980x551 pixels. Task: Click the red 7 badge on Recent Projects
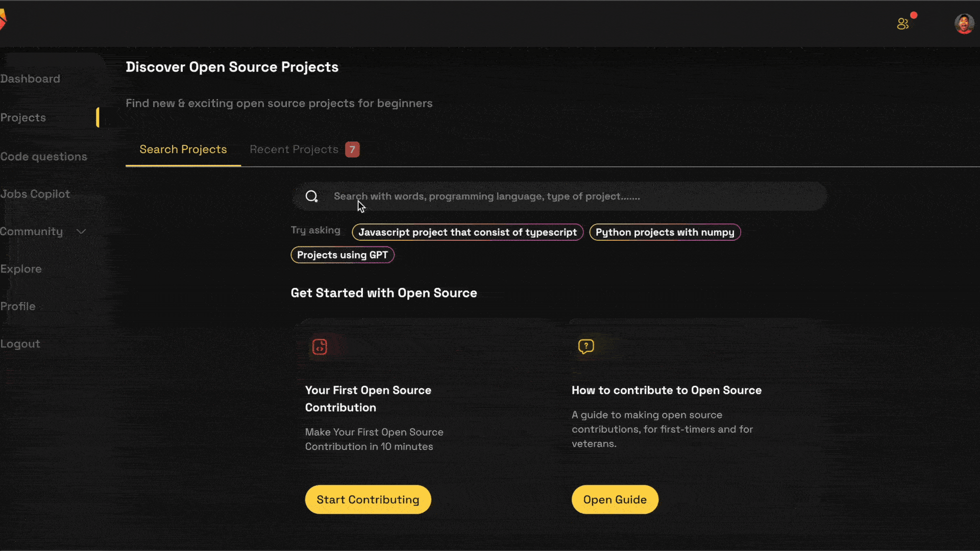[352, 149]
